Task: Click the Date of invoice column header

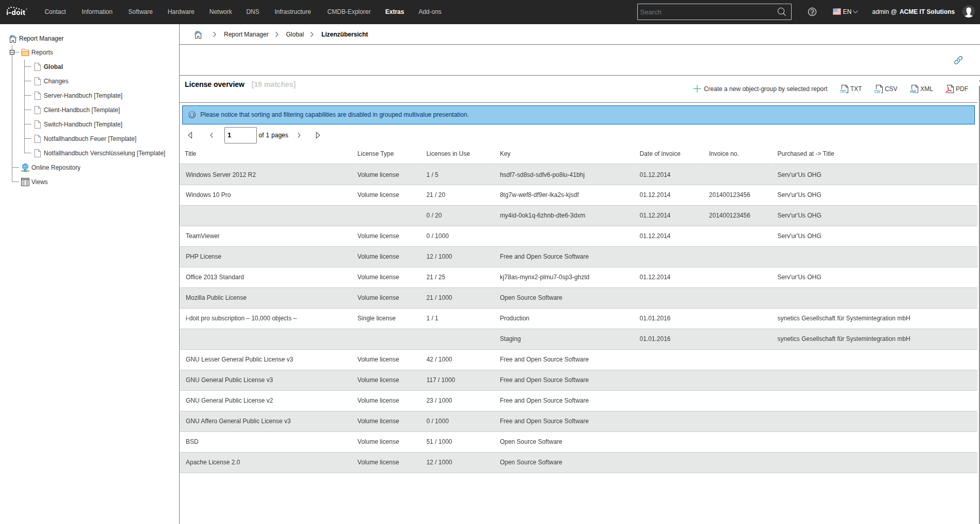Action: tap(660, 154)
